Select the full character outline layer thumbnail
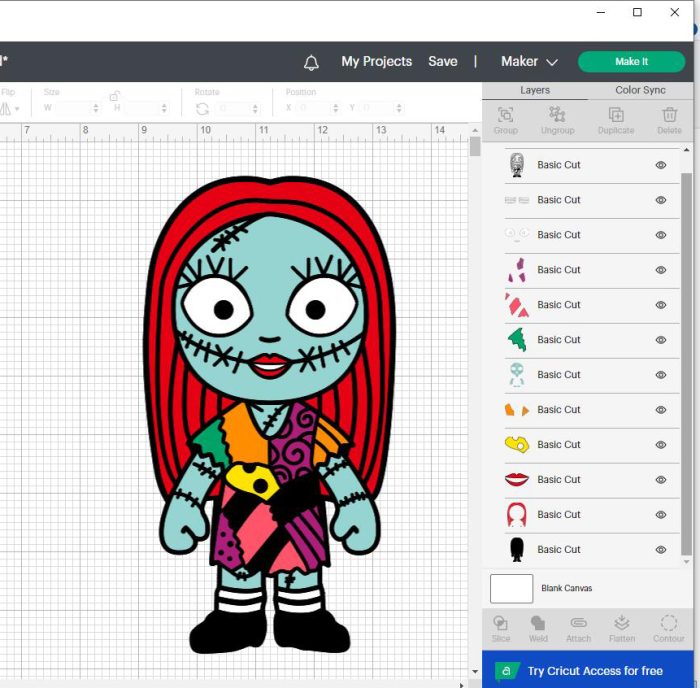Screen dimensions: 700x688 click(517, 165)
